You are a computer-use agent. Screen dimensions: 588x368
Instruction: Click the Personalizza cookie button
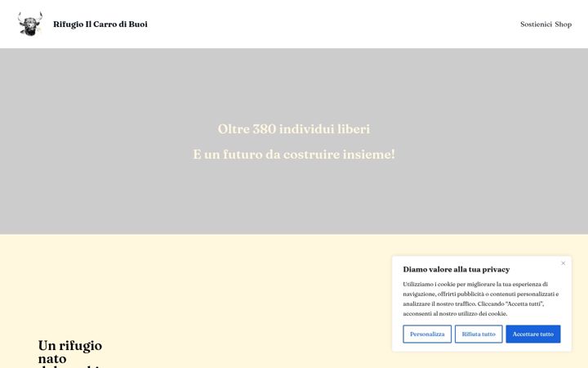tap(427, 334)
